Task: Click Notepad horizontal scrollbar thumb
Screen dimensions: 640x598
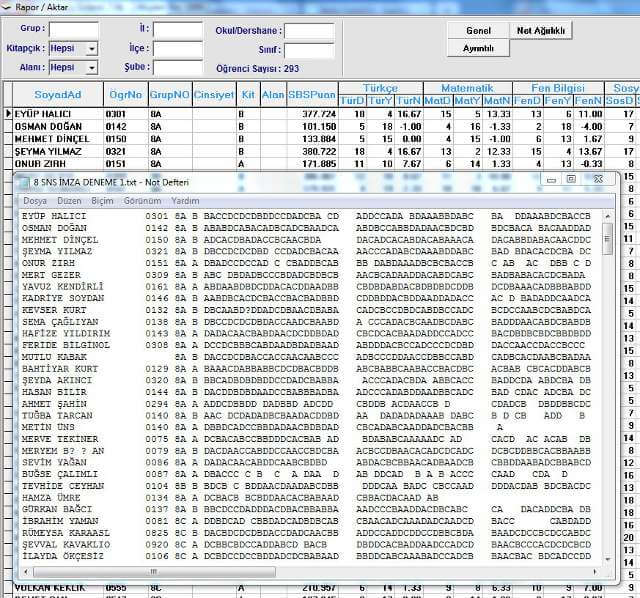Action: [154, 571]
